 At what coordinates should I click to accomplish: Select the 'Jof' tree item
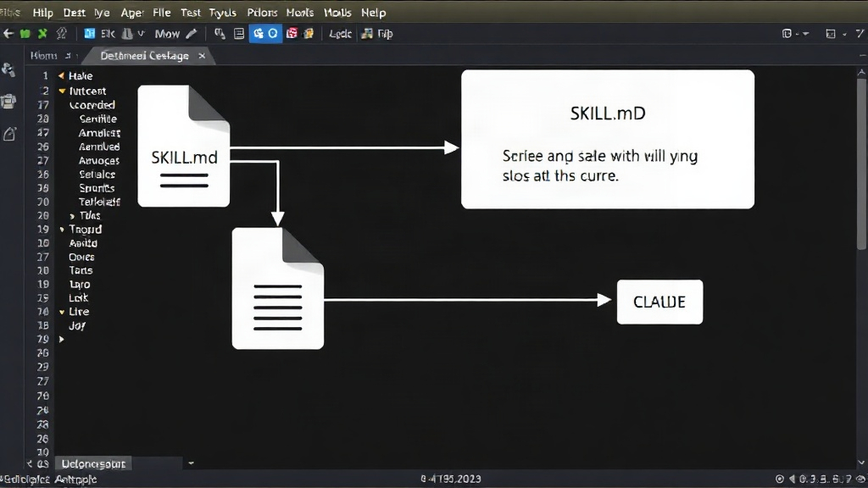click(77, 326)
